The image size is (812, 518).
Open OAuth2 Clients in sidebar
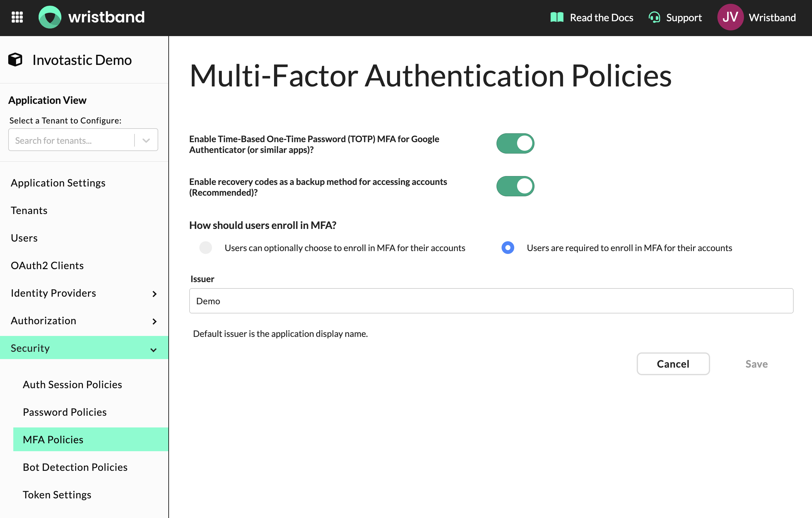[47, 266]
